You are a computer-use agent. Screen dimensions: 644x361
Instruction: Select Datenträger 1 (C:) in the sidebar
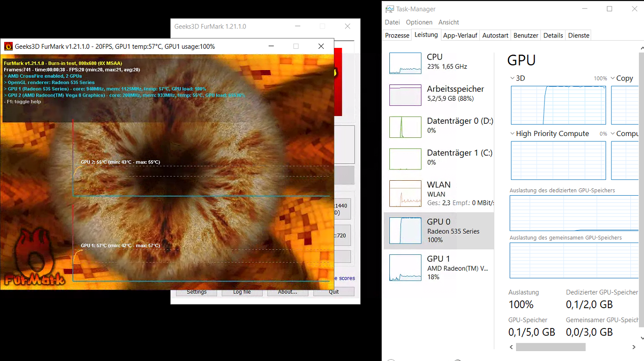[439, 159]
